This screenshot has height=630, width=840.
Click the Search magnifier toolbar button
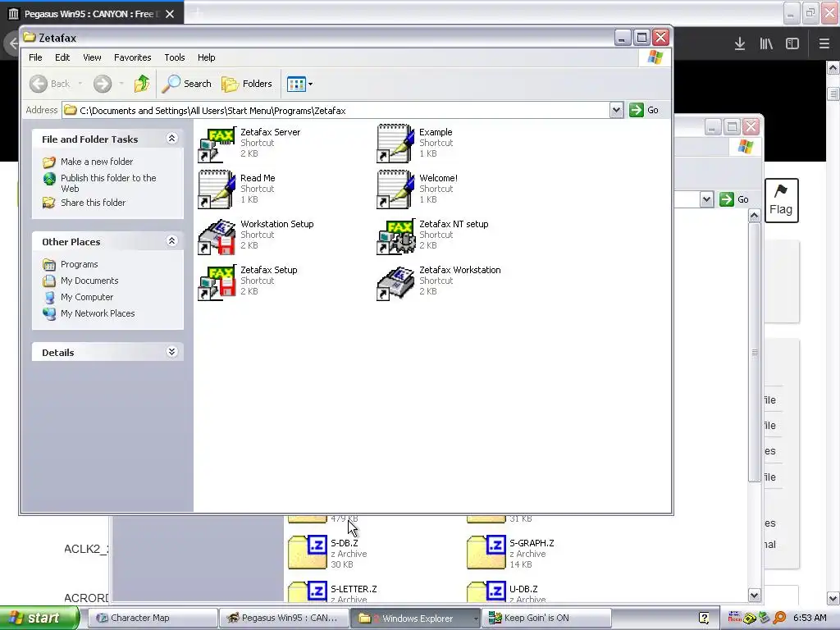pyautogui.click(x=186, y=84)
